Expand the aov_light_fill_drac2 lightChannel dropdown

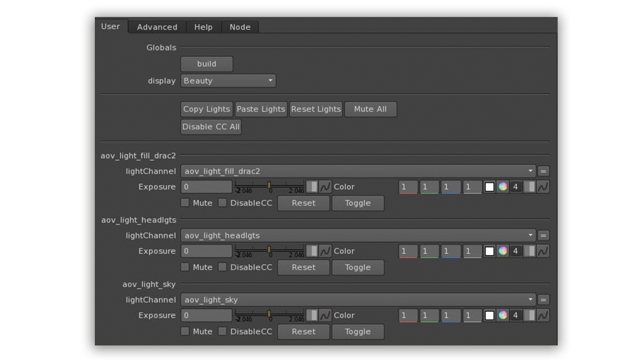[359, 171]
